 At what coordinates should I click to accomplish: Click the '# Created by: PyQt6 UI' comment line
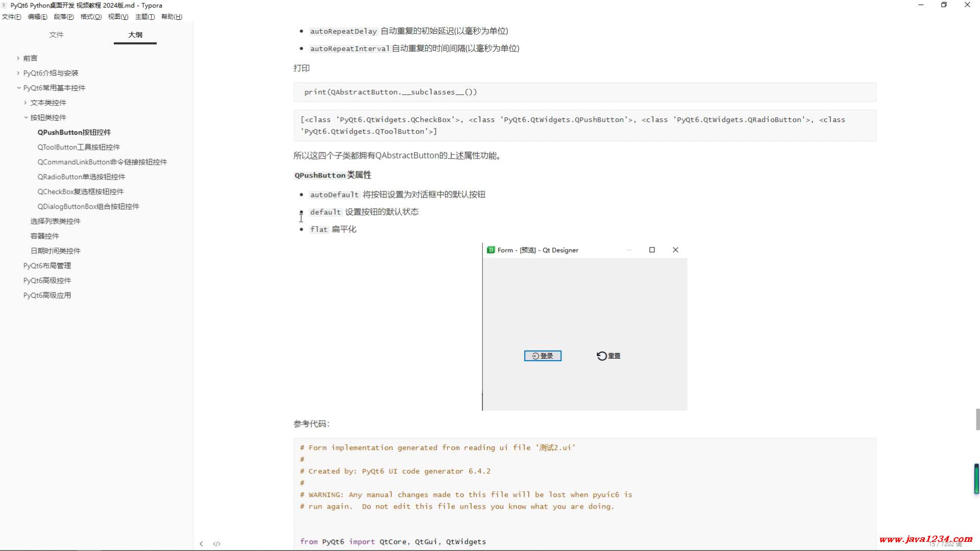(395, 471)
